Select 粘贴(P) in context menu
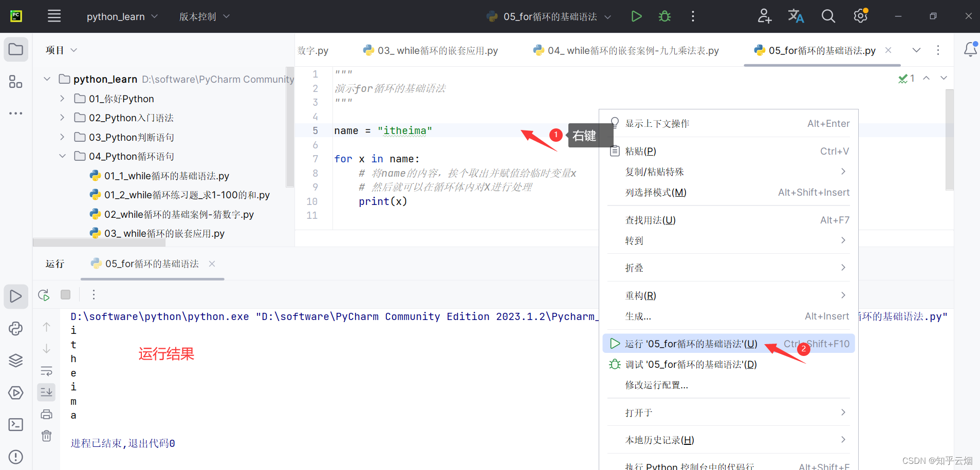The image size is (980, 470). (729, 151)
